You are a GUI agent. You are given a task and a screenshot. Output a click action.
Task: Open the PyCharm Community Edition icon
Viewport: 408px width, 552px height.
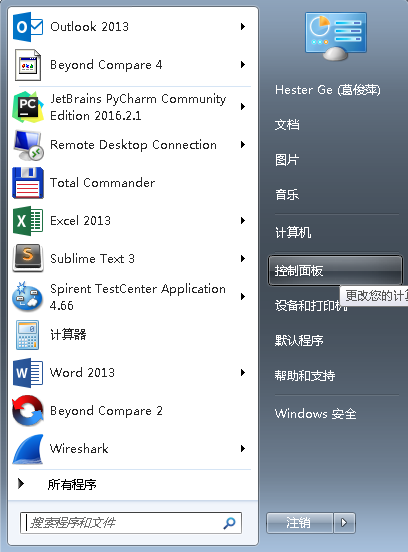[x=28, y=107]
